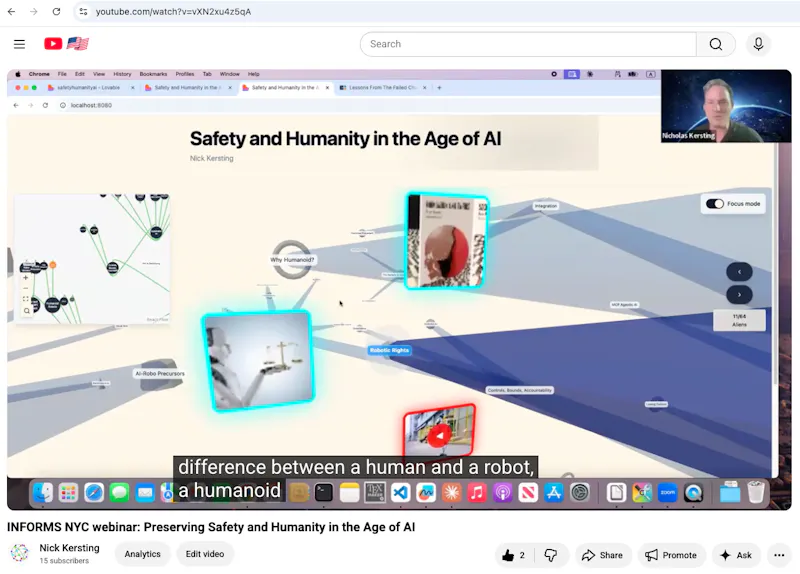Open Nick Kersting channel avatar

coord(20,554)
